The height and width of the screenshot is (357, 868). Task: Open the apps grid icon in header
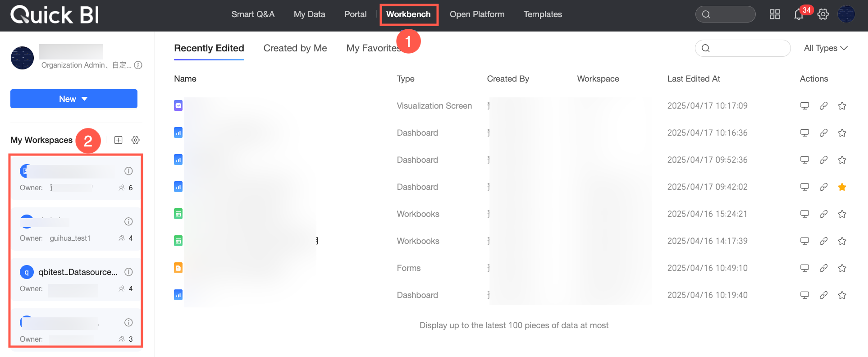(775, 14)
